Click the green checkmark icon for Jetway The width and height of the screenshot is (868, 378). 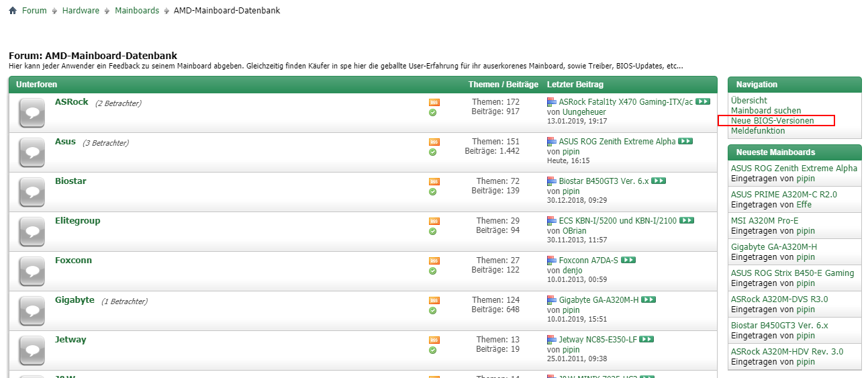click(x=433, y=350)
